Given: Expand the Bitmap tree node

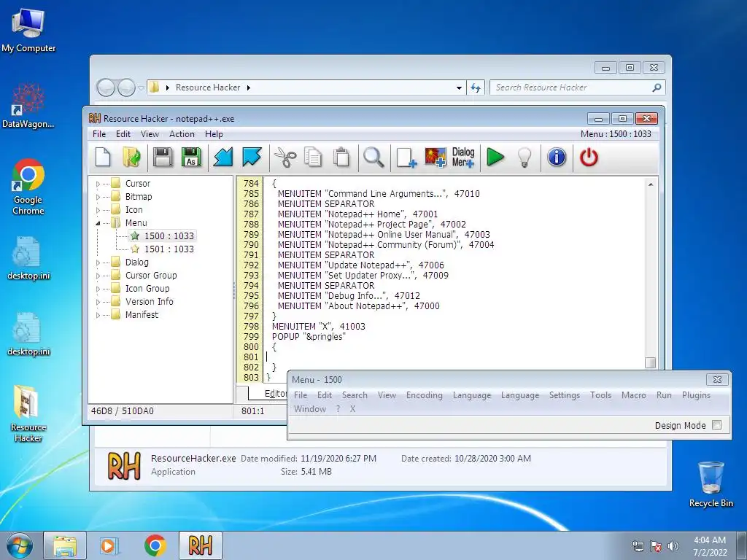Looking at the screenshot, I should click(x=98, y=197).
